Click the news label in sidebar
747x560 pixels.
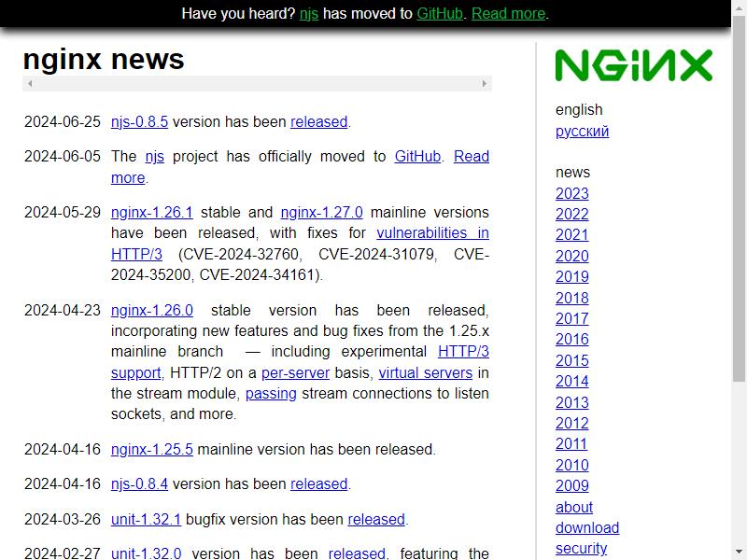[572, 172]
